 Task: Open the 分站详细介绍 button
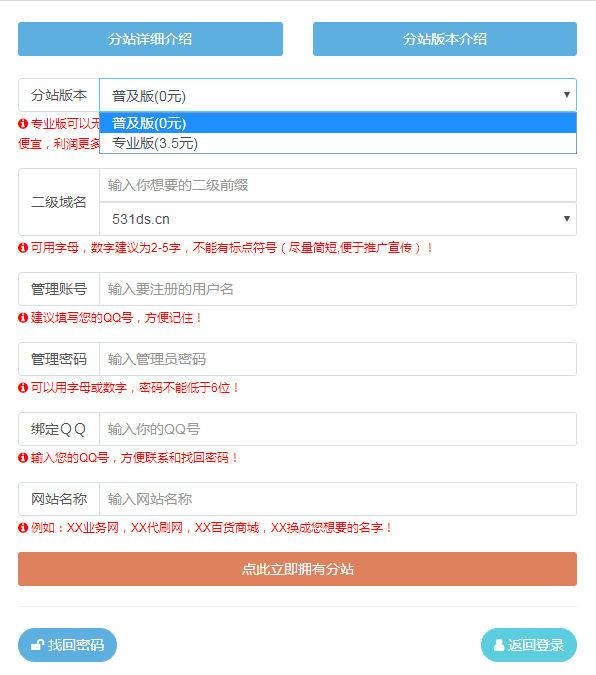150,39
